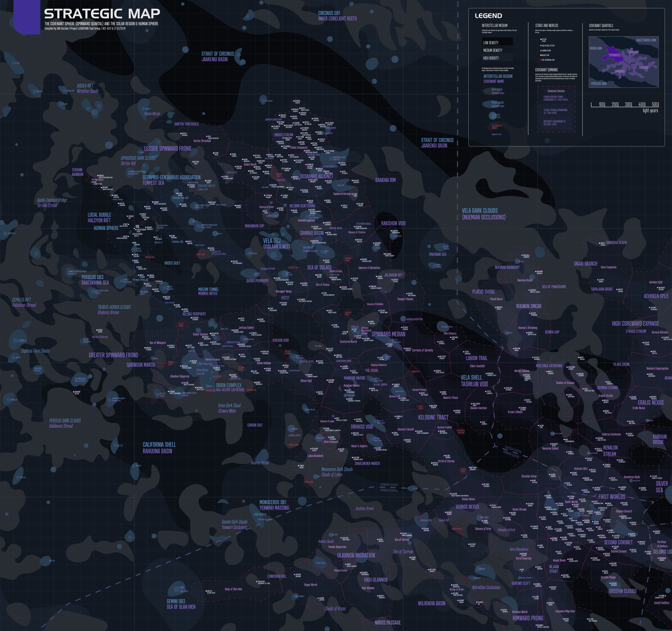672x631 pixels.
Task: Click the NIIROS PASSAGE label
Action: (x=388, y=623)
